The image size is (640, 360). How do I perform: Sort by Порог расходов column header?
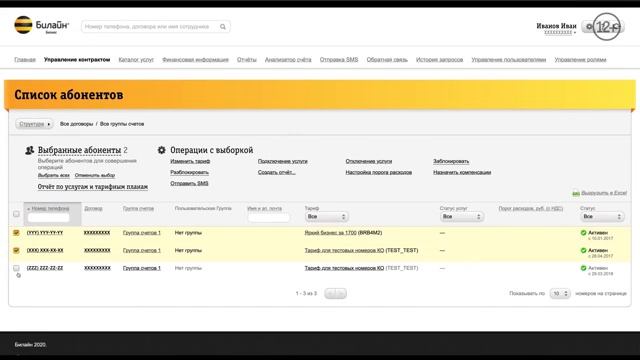point(531,208)
